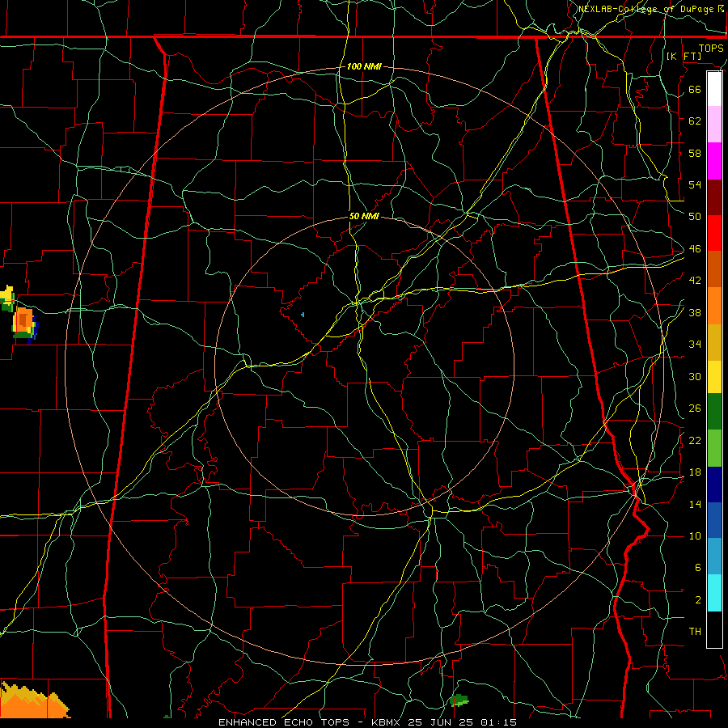Click the black TH threshold legend segment

(714, 629)
